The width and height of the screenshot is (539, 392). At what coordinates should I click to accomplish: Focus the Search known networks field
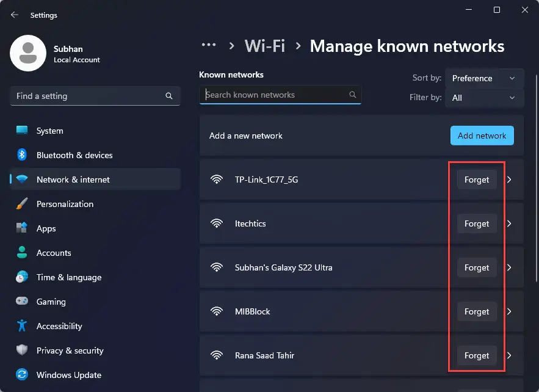(280, 95)
